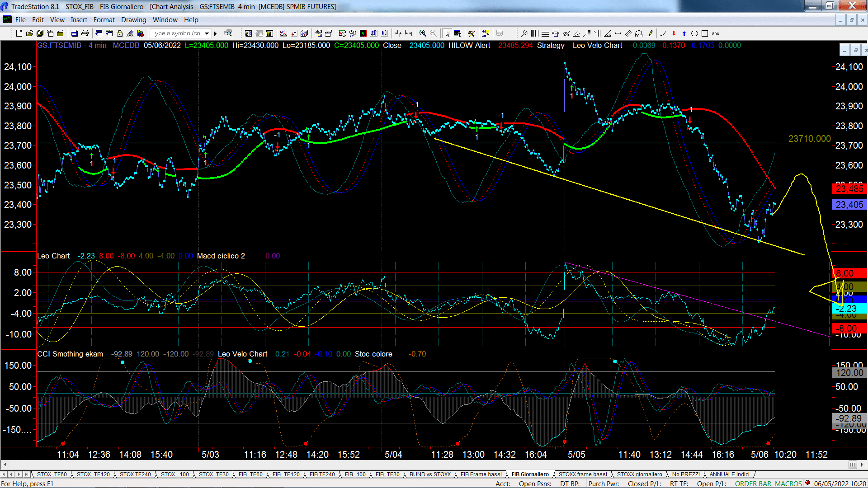The width and height of the screenshot is (868, 488).
Task: Open the symbol lookup magnifier icon
Action: click(228, 33)
